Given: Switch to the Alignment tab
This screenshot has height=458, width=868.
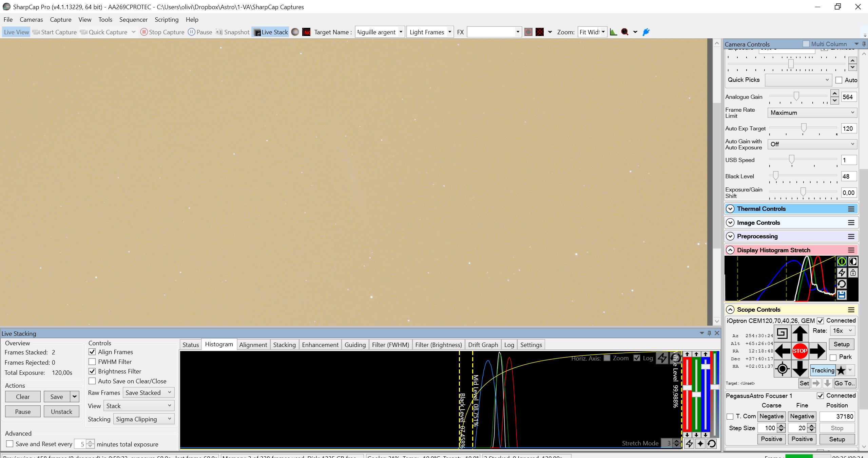Looking at the screenshot, I should tap(253, 345).
